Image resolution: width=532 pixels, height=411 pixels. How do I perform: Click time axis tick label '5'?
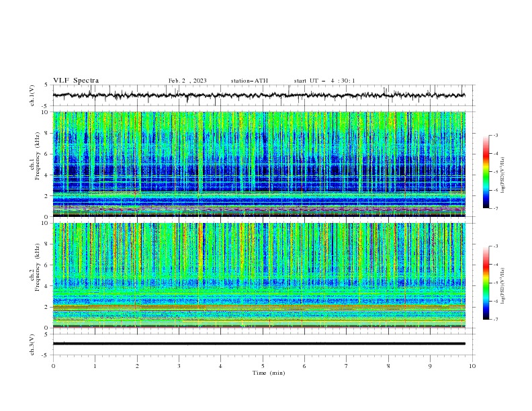263,366
